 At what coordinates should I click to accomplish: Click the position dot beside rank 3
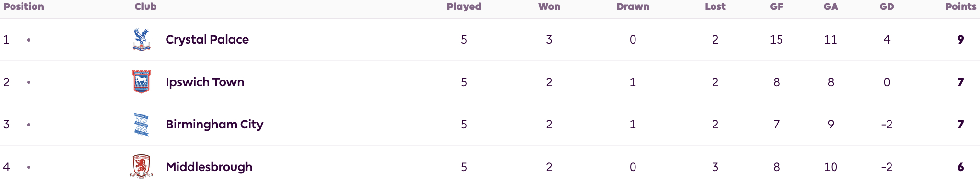pos(29,125)
